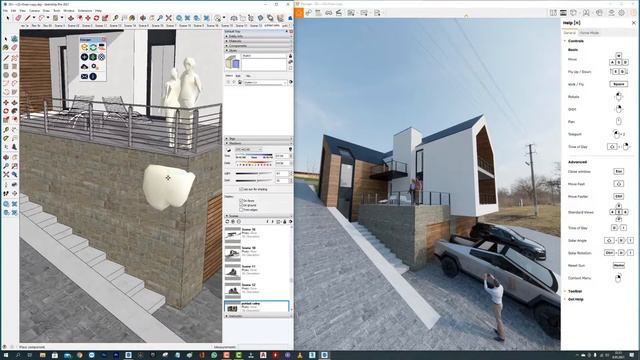Open the Extensions menu in SketchUp

[85, 11]
